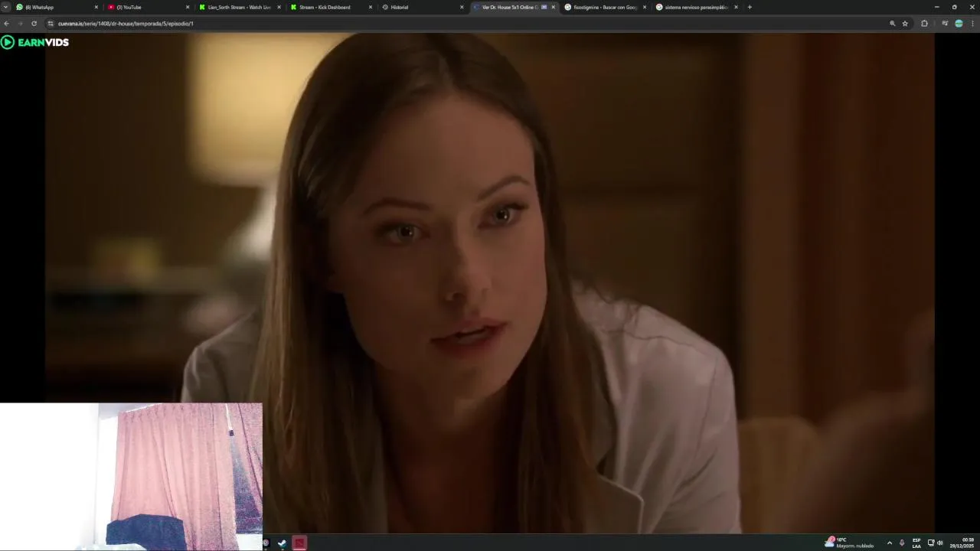Open the browser extensions puzzle icon
This screenshot has width=980, height=551.
tap(924, 24)
